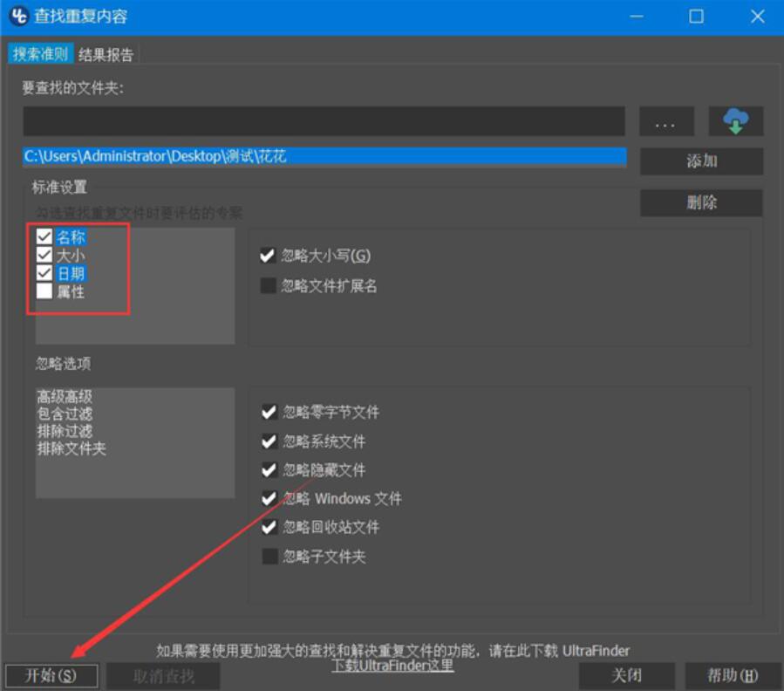The width and height of the screenshot is (784, 691).
Task: Minimize the 查找重复内容 window
Action: point(637,17)
